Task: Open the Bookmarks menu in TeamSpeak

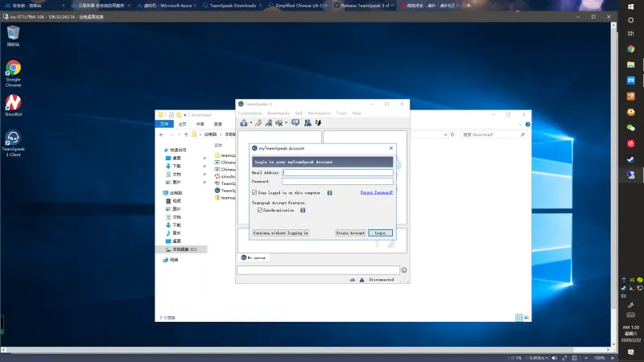Action: (279, 113)
